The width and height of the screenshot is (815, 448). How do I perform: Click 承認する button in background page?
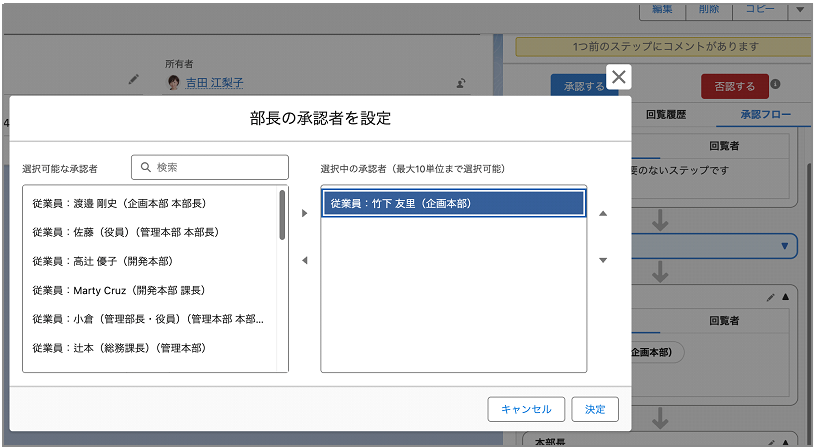(584, 86)
